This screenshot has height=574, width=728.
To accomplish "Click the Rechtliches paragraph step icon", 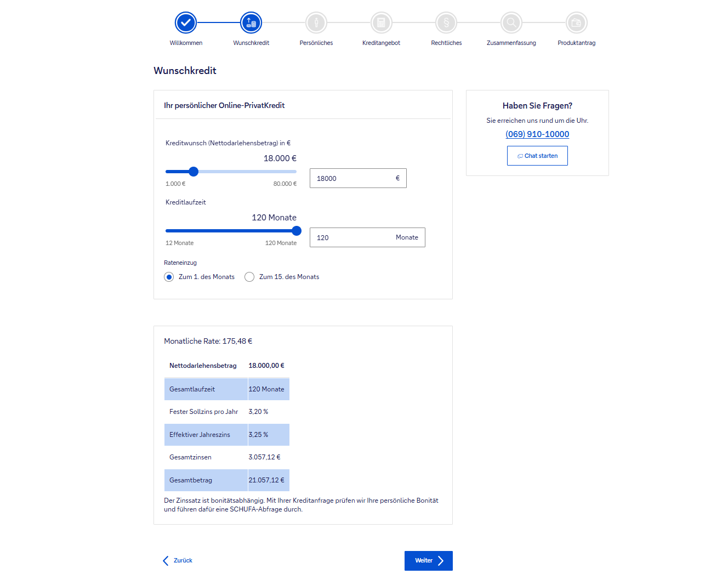I will click(x=446, y=22).
